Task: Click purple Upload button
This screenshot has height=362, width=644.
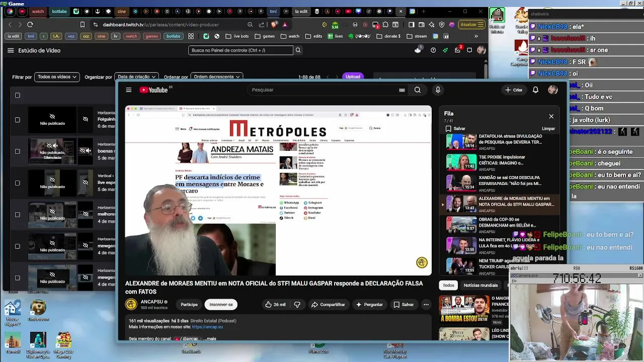Action: 353,77
